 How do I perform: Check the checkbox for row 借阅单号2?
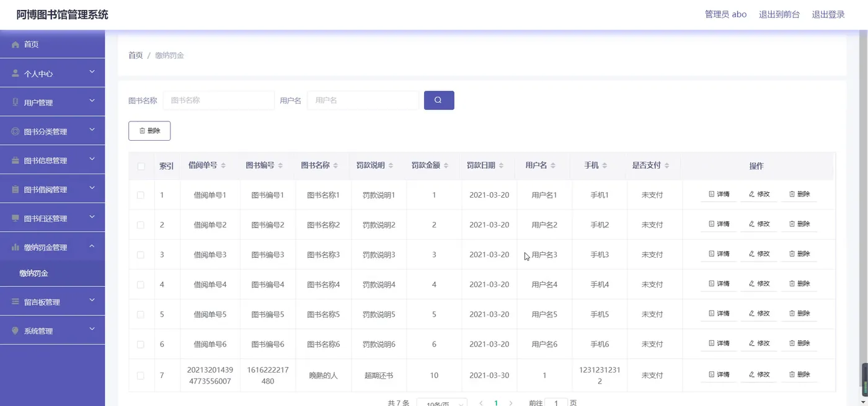(x=141, y=224)
